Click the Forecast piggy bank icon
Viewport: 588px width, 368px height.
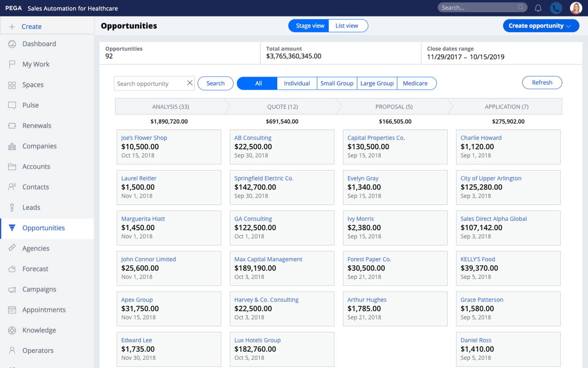pyautogui.click(x=12, y=269)
